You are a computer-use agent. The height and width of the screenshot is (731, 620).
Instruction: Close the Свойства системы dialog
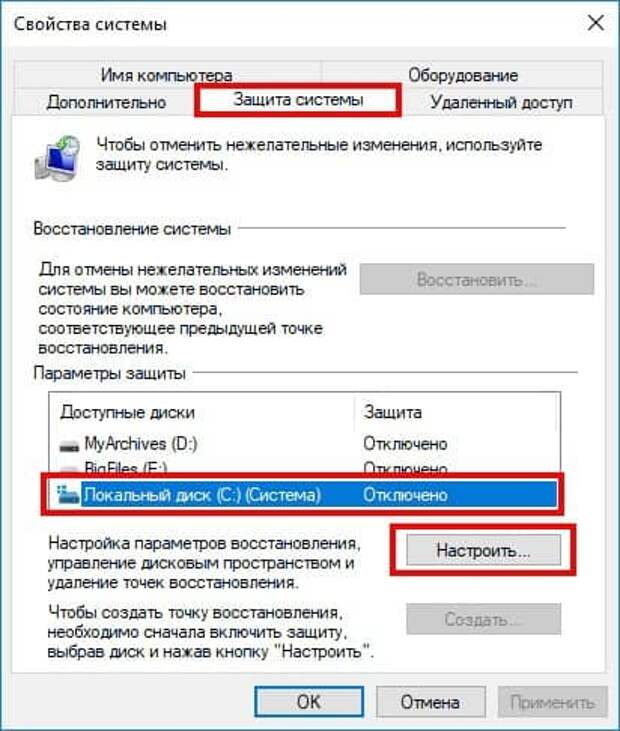[595, 23]
